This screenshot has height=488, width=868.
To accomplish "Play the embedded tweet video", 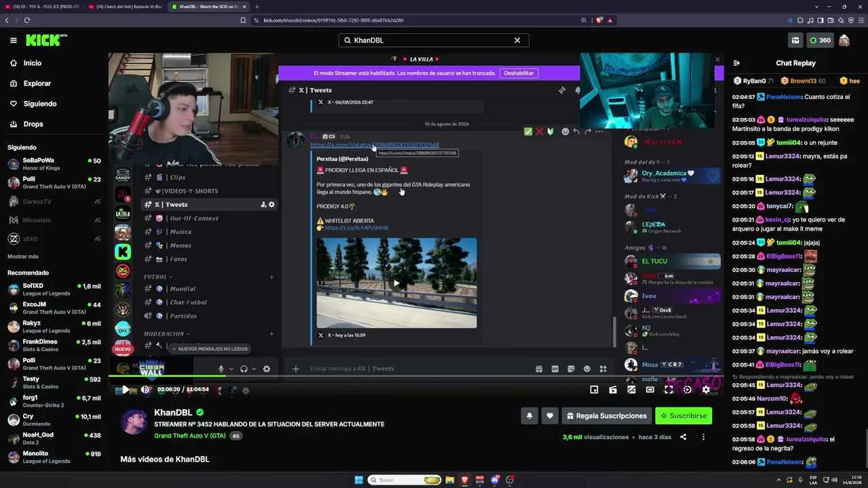I will click(397, 283).
